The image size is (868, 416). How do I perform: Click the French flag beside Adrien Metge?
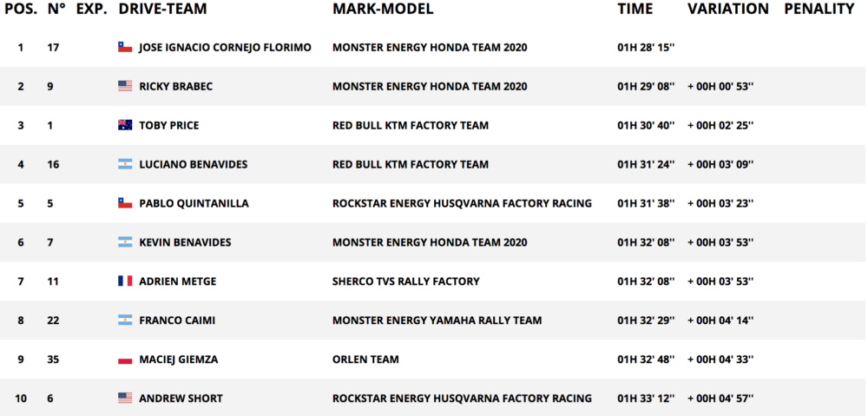pos(125,281)
